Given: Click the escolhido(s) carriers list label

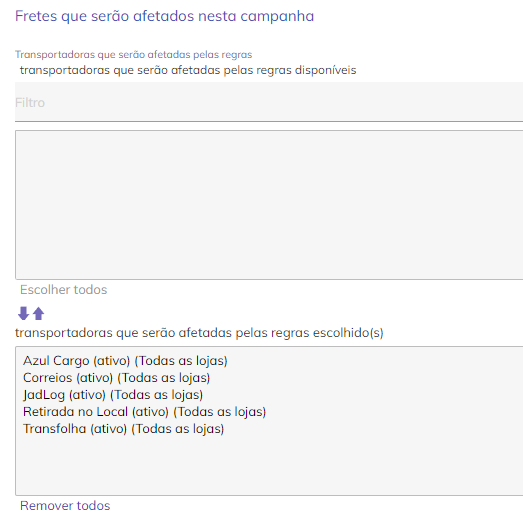Looking at the screenshot, I should tap(199, 333).
